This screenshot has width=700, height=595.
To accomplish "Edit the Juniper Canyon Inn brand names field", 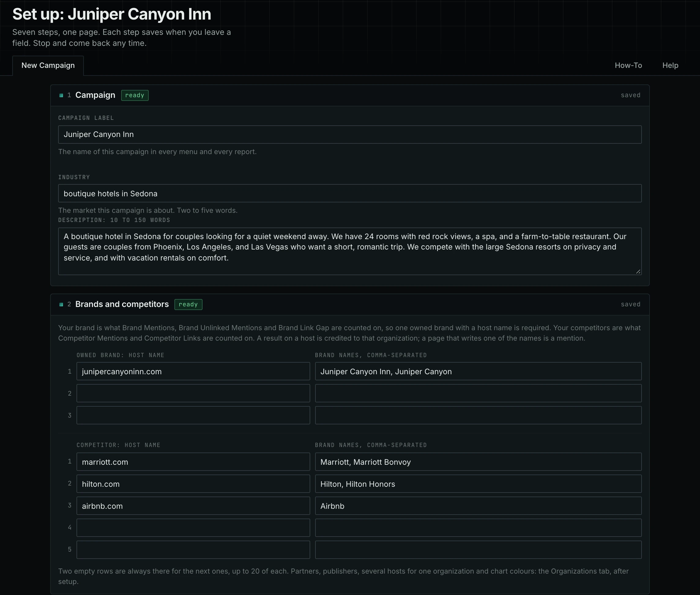I will click(478, 371).
